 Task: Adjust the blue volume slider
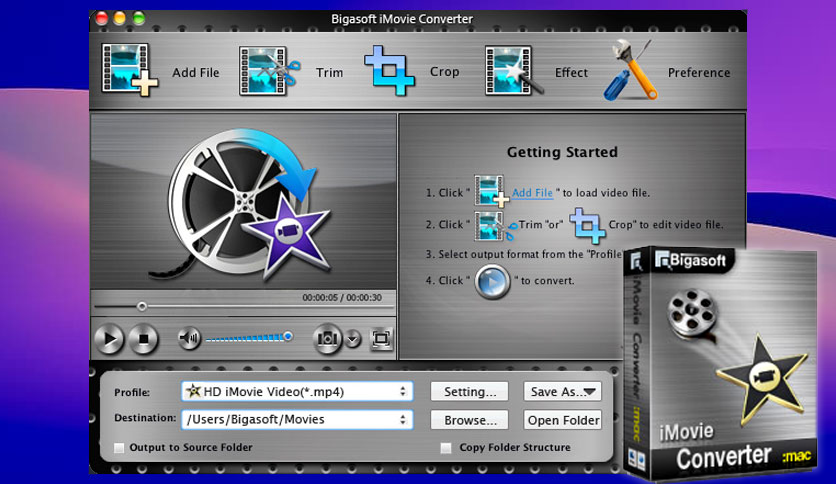pyautogui.click(x=249, y=337)
